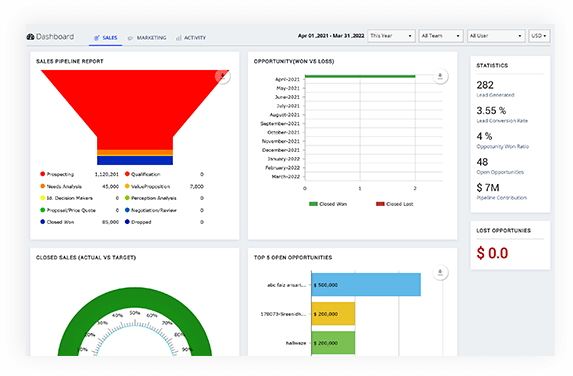Click the Marketing tab icon
The height and width of the screenshot is (376, 573).
(130, 38)
